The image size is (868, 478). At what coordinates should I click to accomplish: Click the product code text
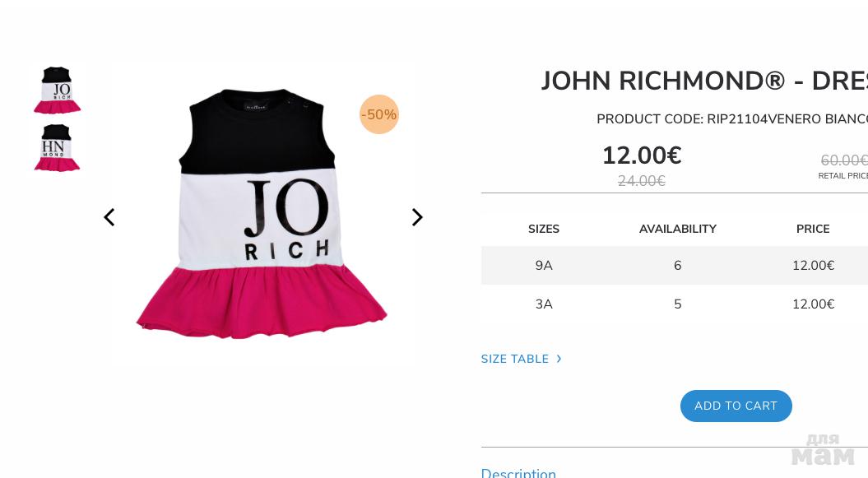731,119
